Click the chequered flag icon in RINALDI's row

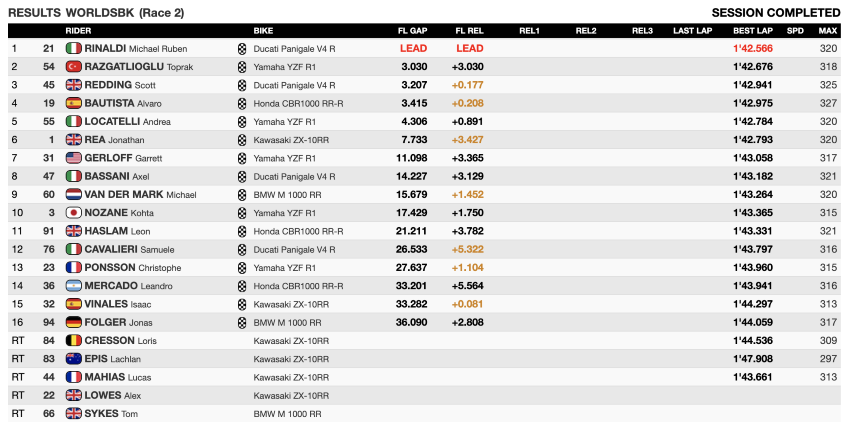pos(242,48)
